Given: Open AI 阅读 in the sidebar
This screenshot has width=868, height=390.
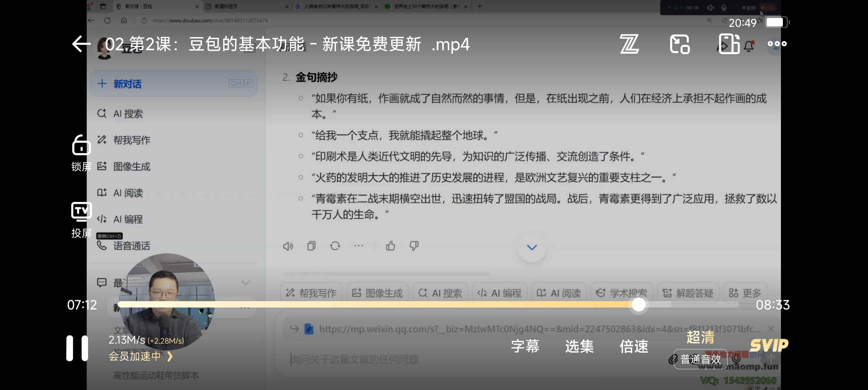Looking at the screenshot, I should tap(120, 193).
